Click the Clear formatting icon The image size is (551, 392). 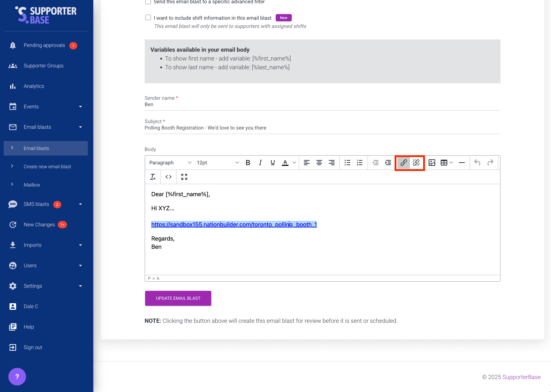pos(153,177)
